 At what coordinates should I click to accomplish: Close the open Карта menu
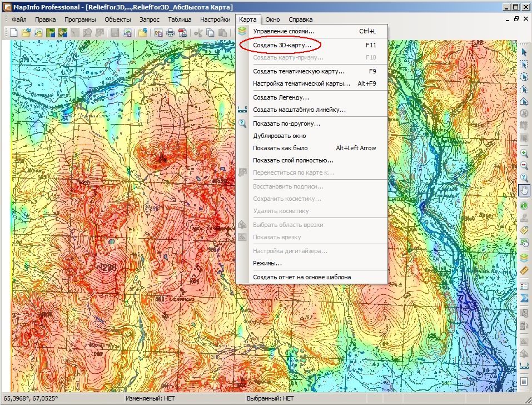point(248,19)
